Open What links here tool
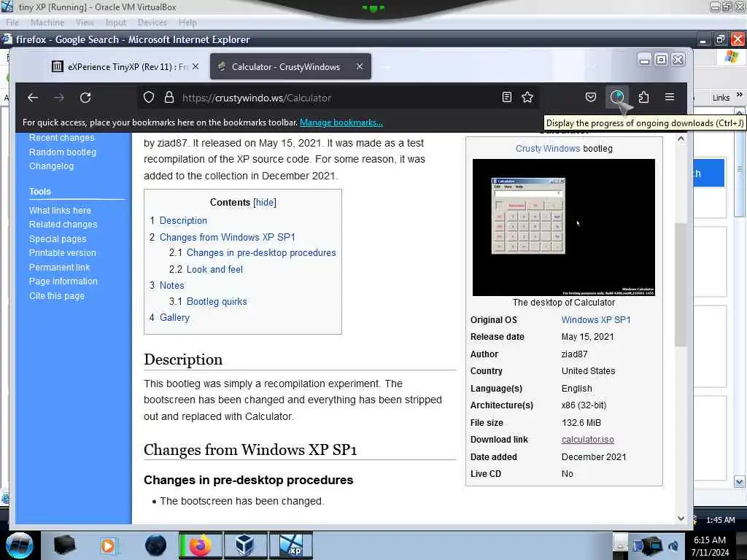Screen dimensions: 747x560 point(60,211)
